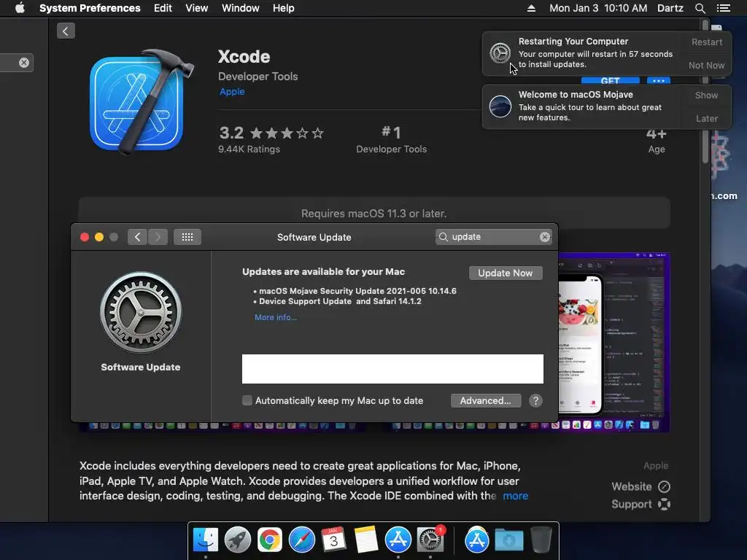Open Apple developer link under Xcode
The image size is (747, 560).
232,91
